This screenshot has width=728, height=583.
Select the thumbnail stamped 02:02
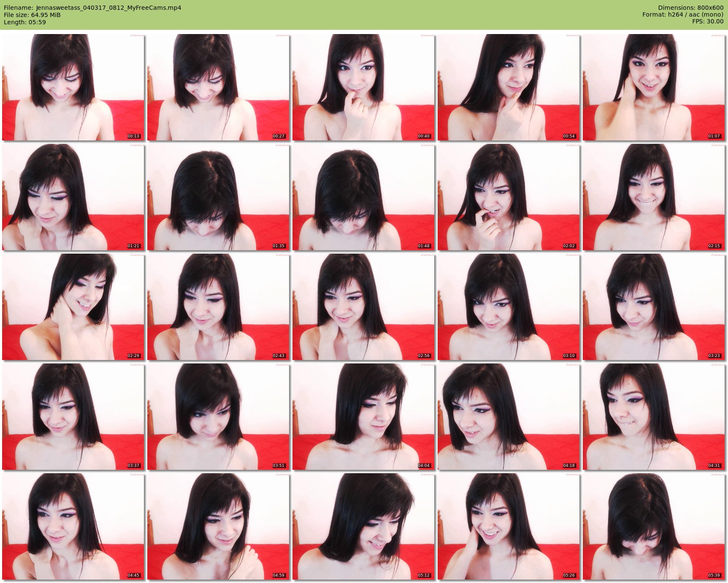click(509, 197)
